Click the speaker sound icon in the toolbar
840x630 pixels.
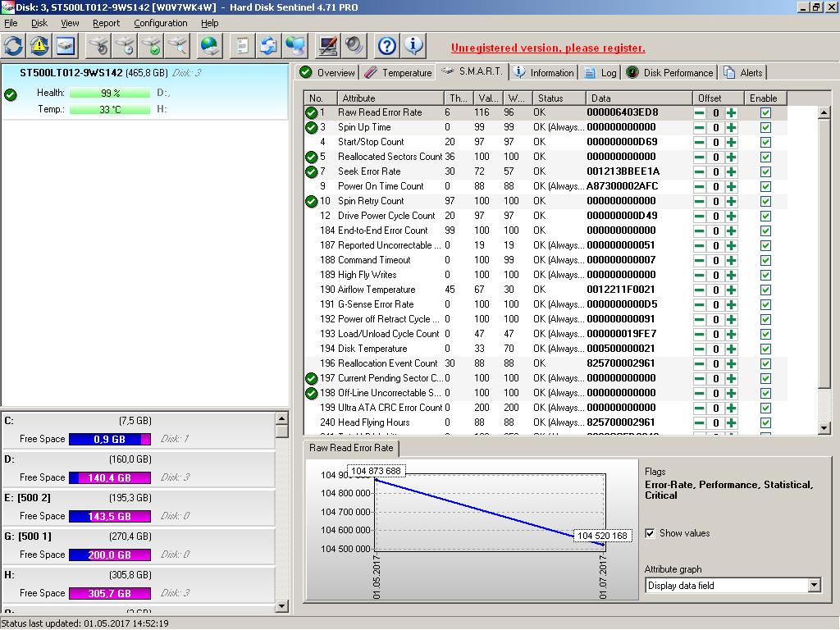click(x=354, y=46)
